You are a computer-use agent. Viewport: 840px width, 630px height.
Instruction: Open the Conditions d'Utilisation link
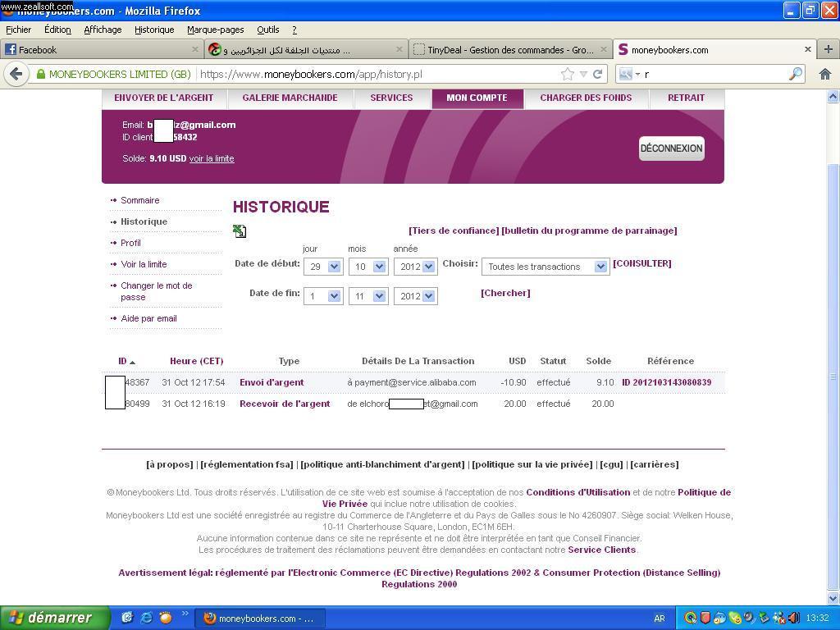click(x=578, y=492)
